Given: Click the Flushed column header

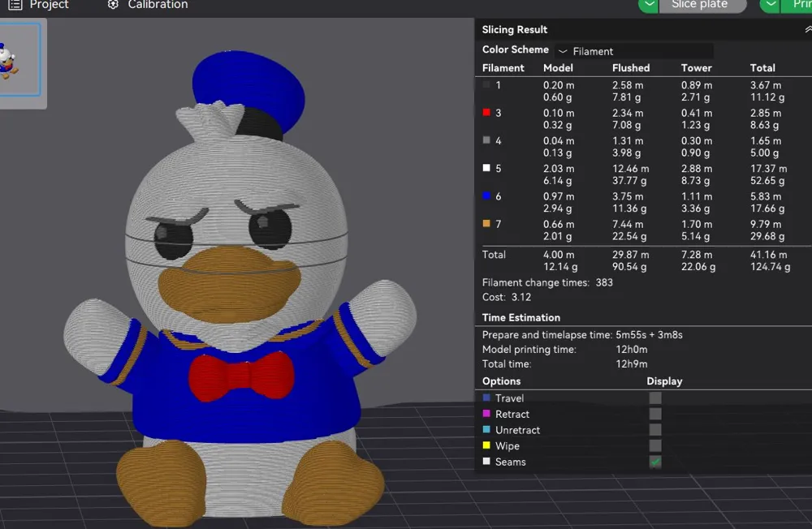Looking at the screenshot, I should point(631,68).
